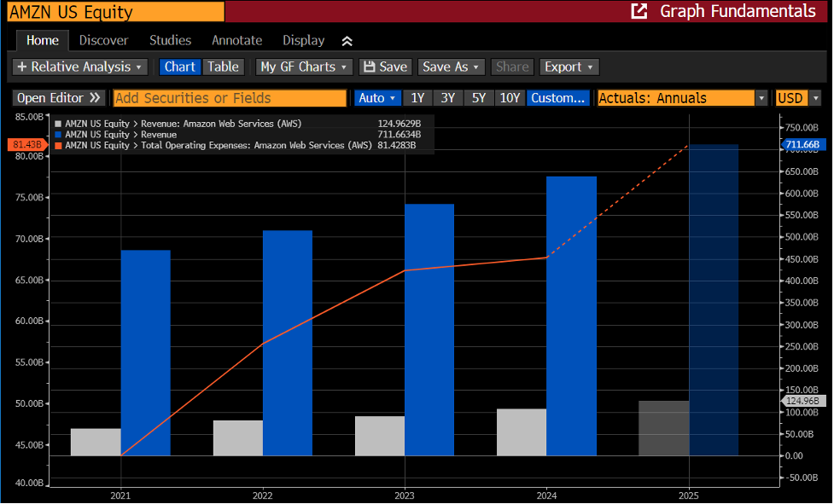834x504 pixels.
Task: Switch to Chart view
Action: 180,67
